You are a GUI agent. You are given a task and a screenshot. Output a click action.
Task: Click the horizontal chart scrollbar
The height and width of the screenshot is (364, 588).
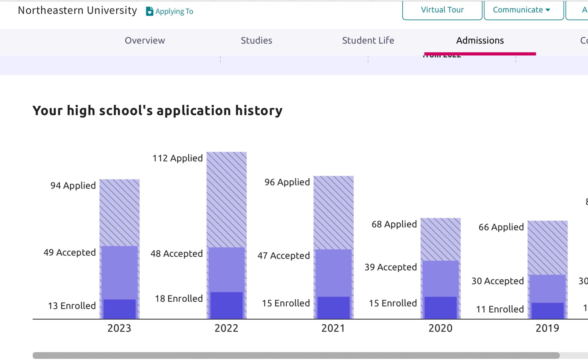pyautogui.click(x=296, y=355)
